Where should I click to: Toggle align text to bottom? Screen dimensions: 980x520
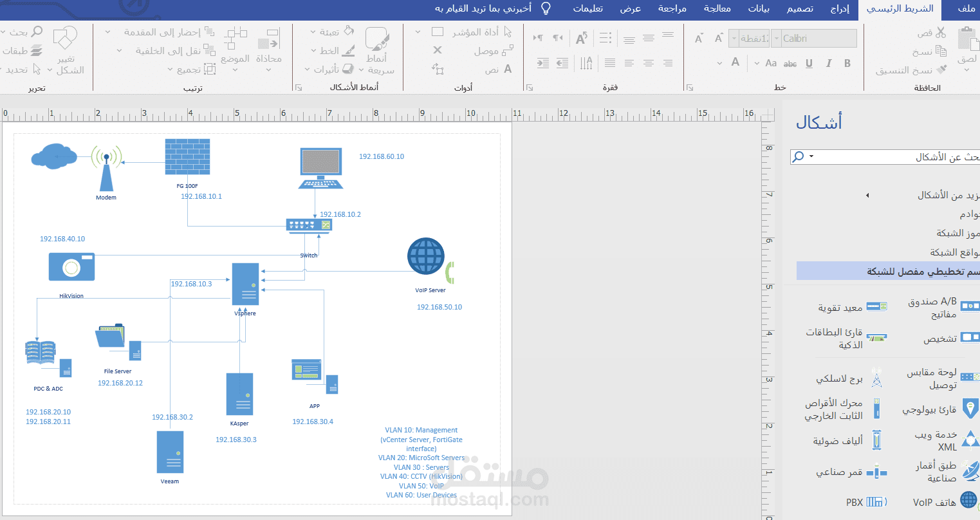629,40
